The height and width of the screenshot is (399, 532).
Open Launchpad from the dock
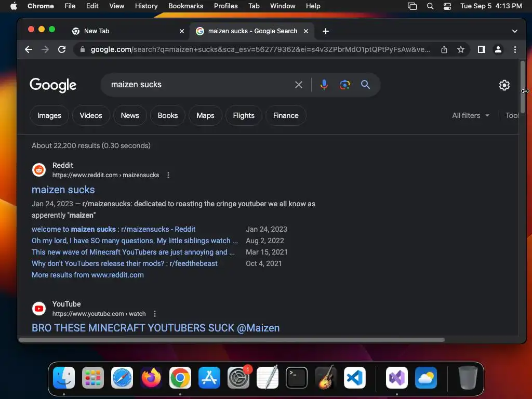pos(93,378)
